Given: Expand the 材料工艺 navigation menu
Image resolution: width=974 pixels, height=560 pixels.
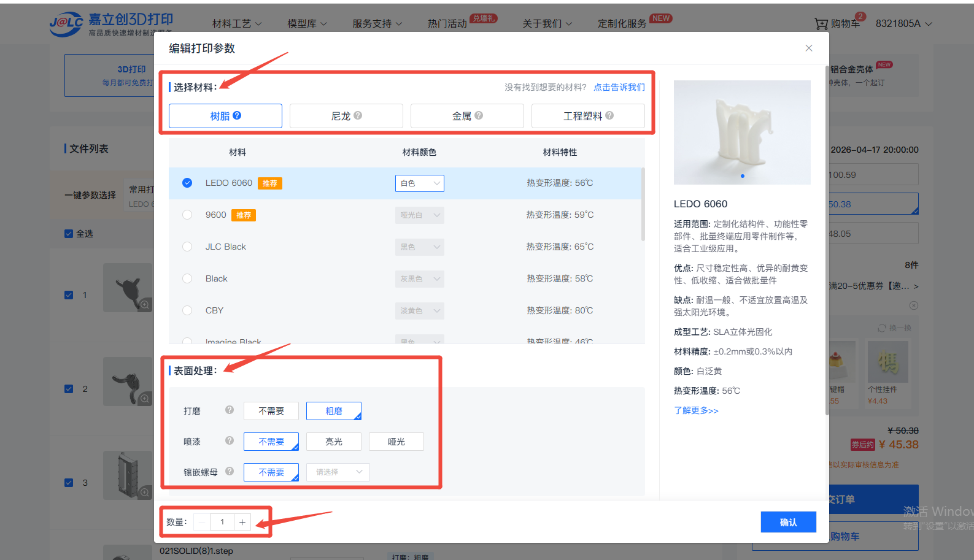Looking at the screenshot, I should pos(237,23).
